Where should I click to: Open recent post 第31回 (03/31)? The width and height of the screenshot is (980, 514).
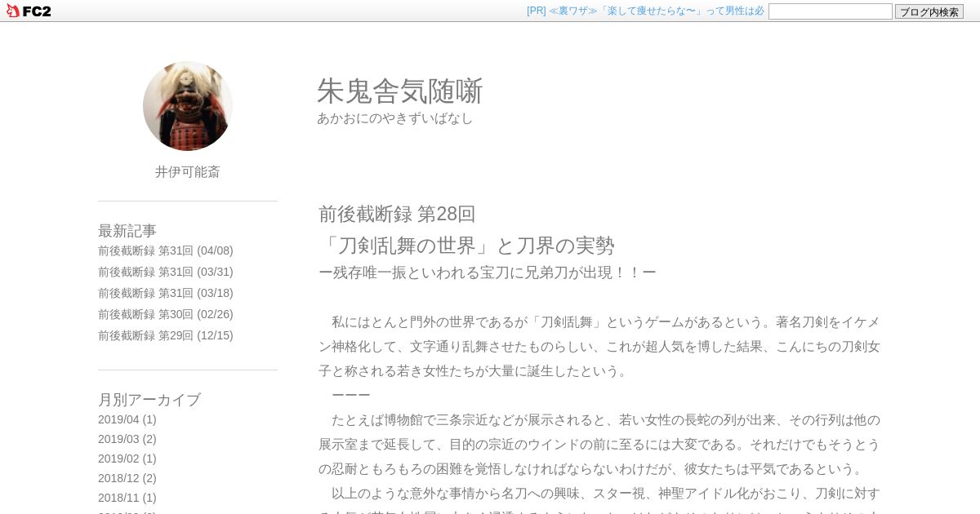[166, 272]
